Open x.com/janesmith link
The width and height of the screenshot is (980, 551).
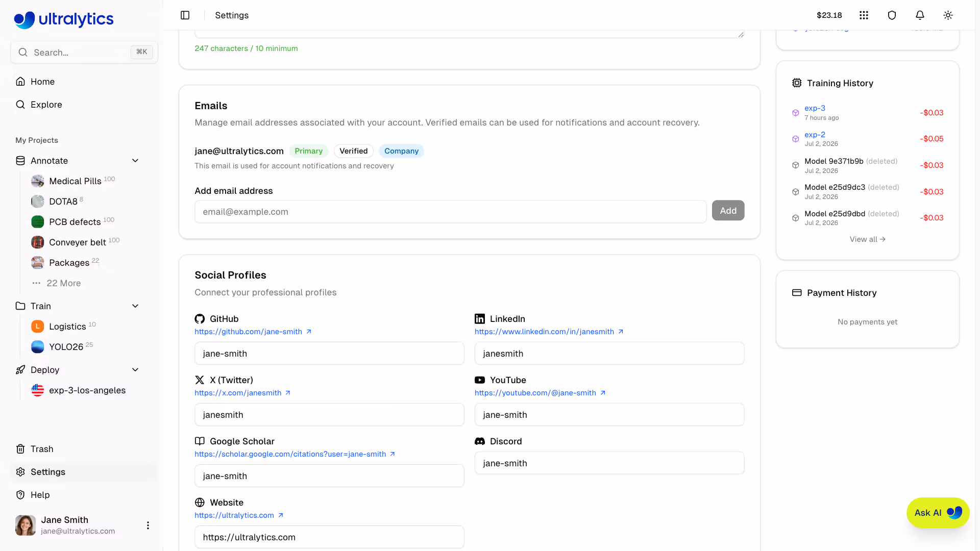point(238,393)
